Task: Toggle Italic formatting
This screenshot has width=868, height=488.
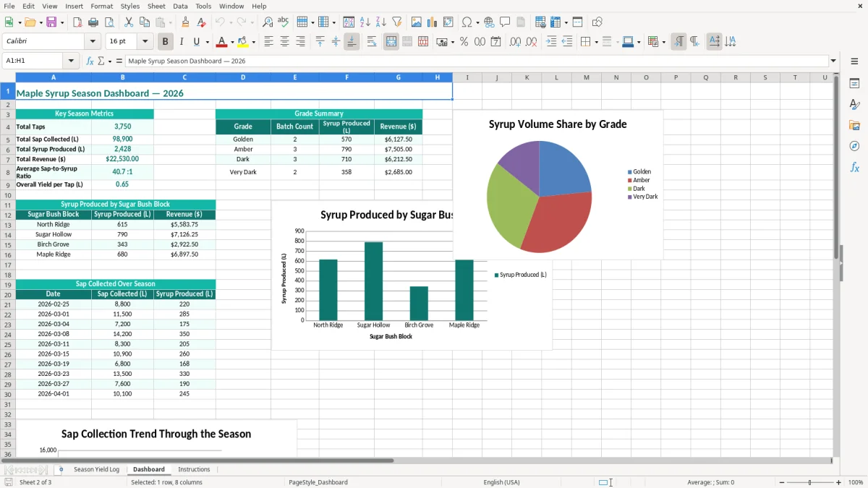Action: pos(181,42)
